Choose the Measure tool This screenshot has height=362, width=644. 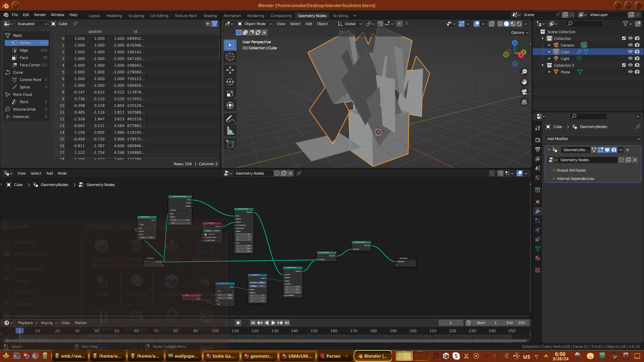coord(230,131)
